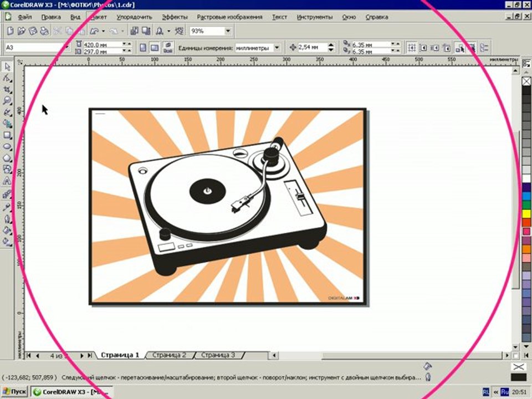The height and width of the screenshot is (399, 532).
Task: Select the Rectangle tool
Action: point(7,135)
